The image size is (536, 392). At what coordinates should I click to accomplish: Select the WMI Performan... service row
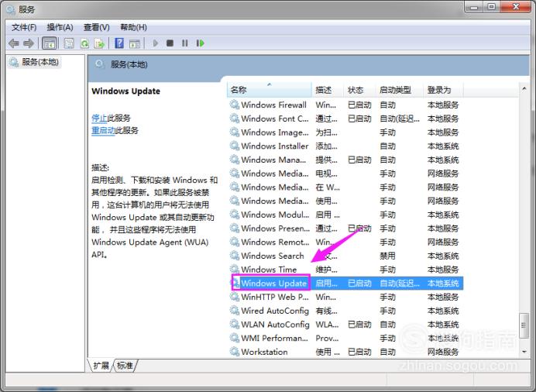coord(346,338)
